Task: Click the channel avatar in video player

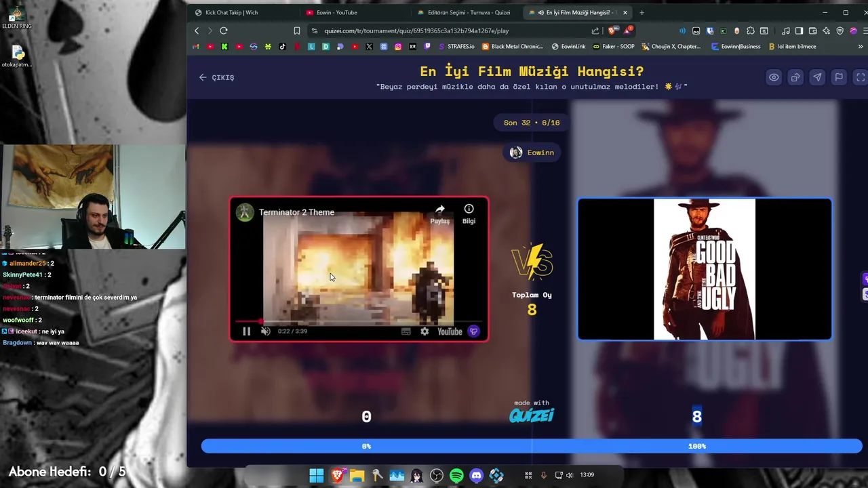Action: coord(245,212)
